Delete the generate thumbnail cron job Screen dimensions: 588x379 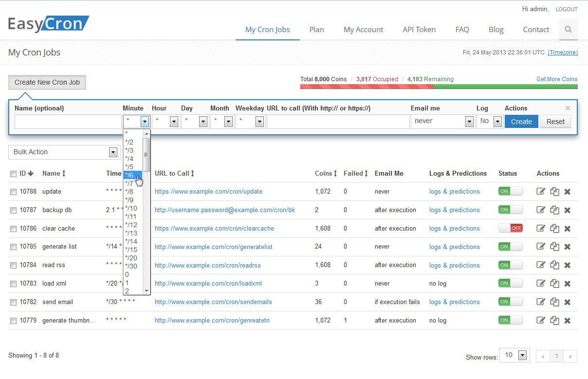[x=567, y=321]
